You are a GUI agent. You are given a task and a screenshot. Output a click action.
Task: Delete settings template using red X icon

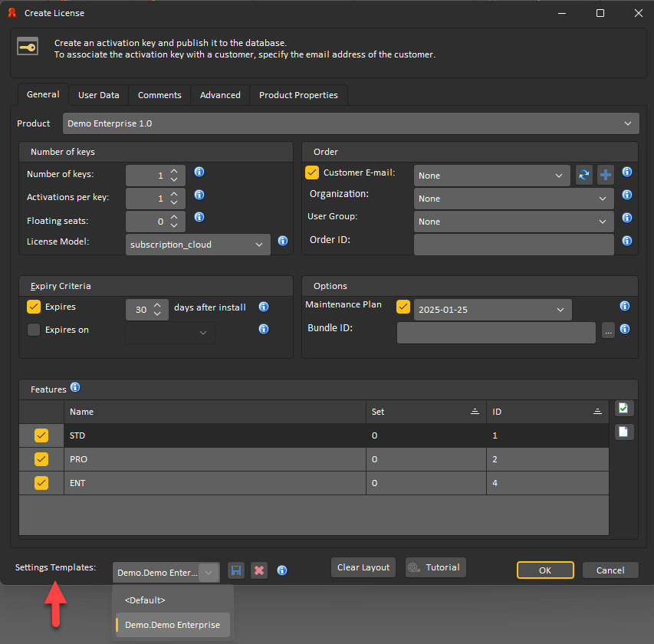(x=259, y=570)
